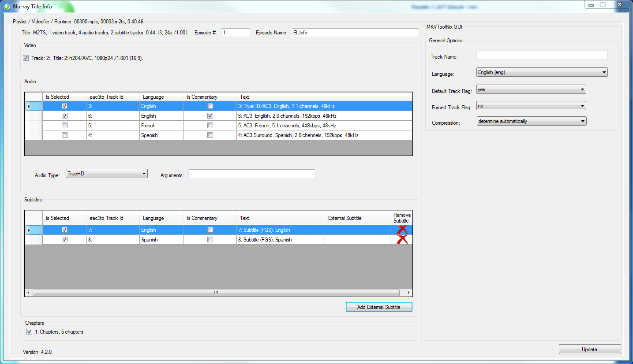Click the Add External Subtitle button

pos(379,307)
